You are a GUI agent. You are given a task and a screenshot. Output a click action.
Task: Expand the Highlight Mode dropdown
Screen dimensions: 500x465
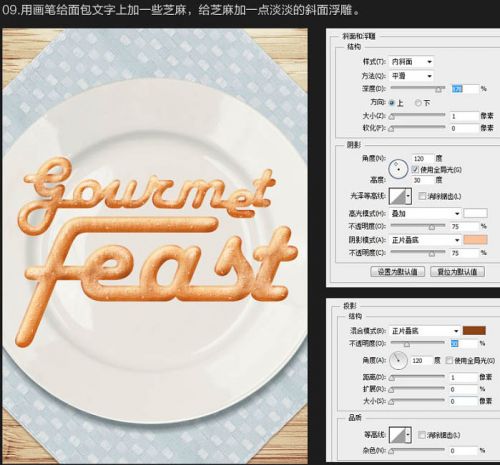pos(425,213)
